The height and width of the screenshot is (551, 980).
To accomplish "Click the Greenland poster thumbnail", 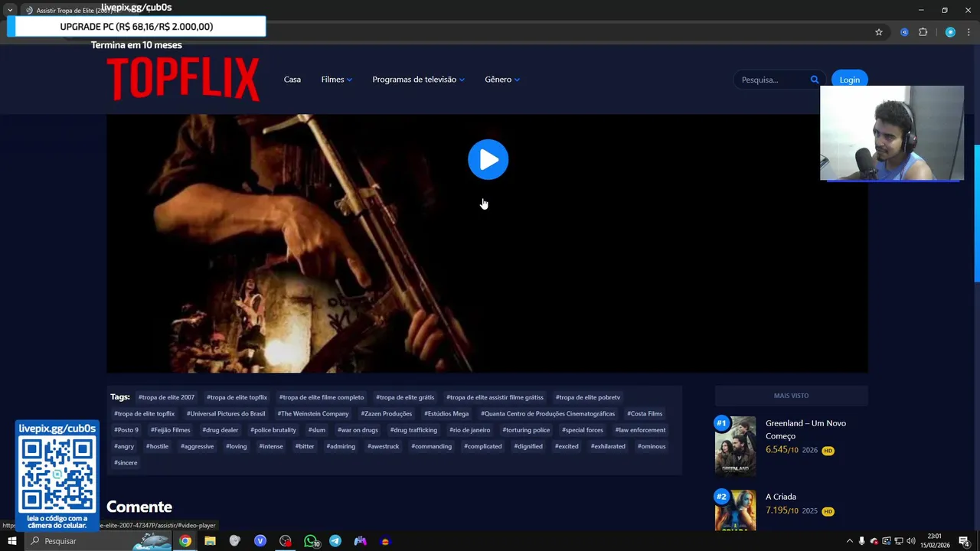I will pos(735,446).
